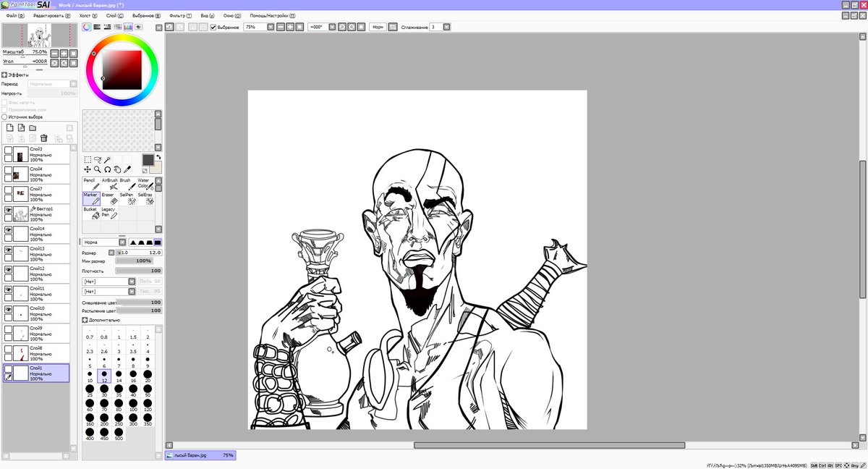Pick the magic wand tool
The image size is (868, 469).
point(107,159)
